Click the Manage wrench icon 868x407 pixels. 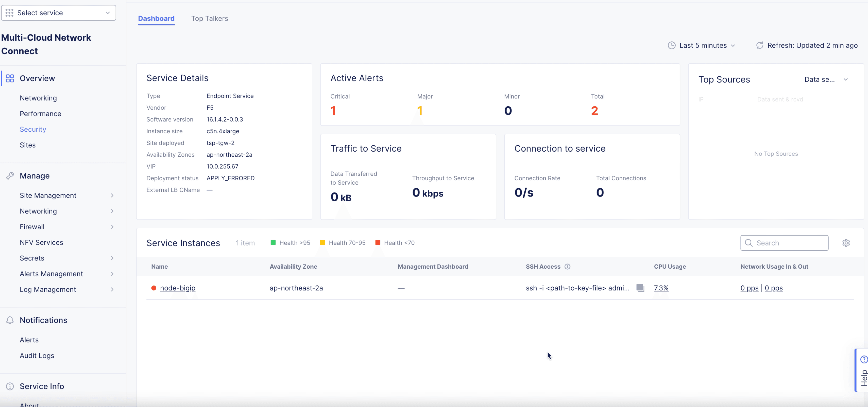click(x=10, y=176)
